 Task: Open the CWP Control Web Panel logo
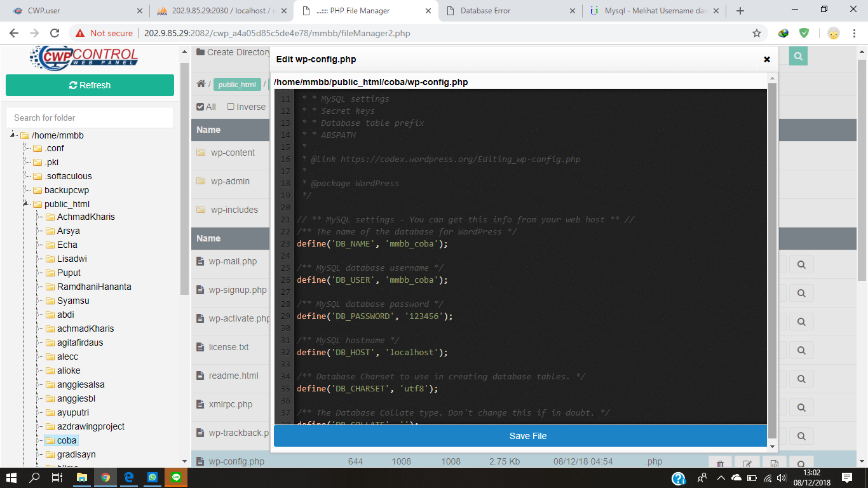[x=83, y=58]
